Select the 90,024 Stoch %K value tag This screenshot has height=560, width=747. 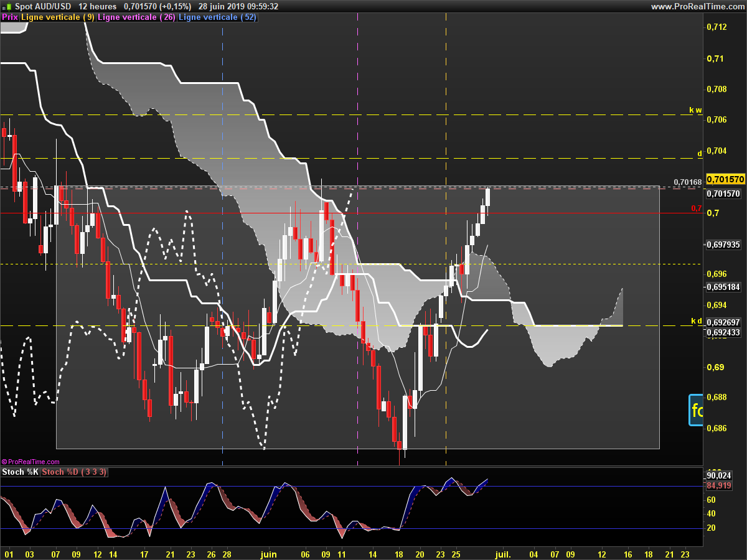pyautogui.click(x=720, y=476)
